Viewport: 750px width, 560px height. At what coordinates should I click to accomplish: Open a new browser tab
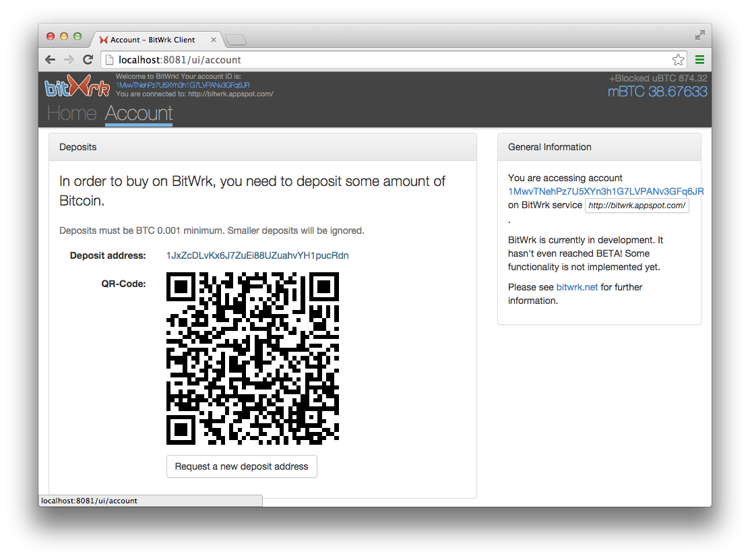pyautogui.click(x=235, y=40)
